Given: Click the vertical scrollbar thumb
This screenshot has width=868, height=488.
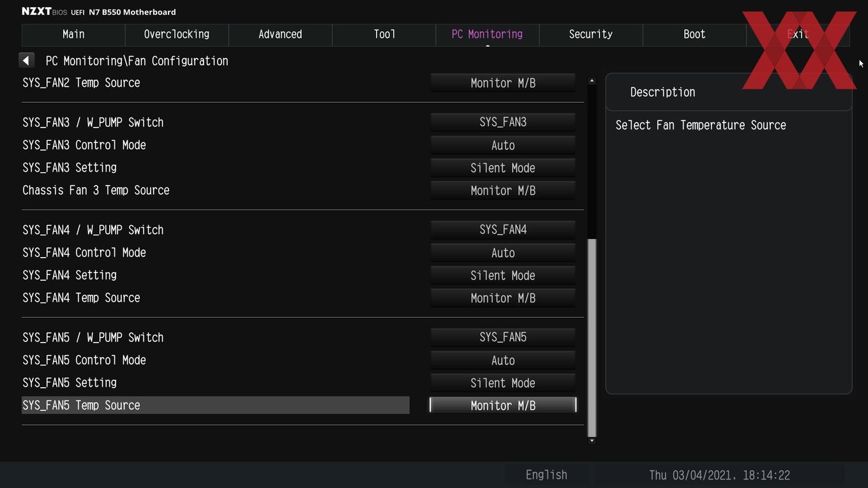Looking at the screenshot, I should pyautogui.click(x=592, y=337).
